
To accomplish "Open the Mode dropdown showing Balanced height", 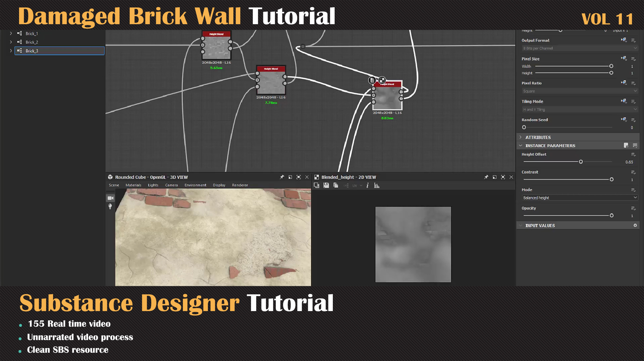I will pos(580,198).
